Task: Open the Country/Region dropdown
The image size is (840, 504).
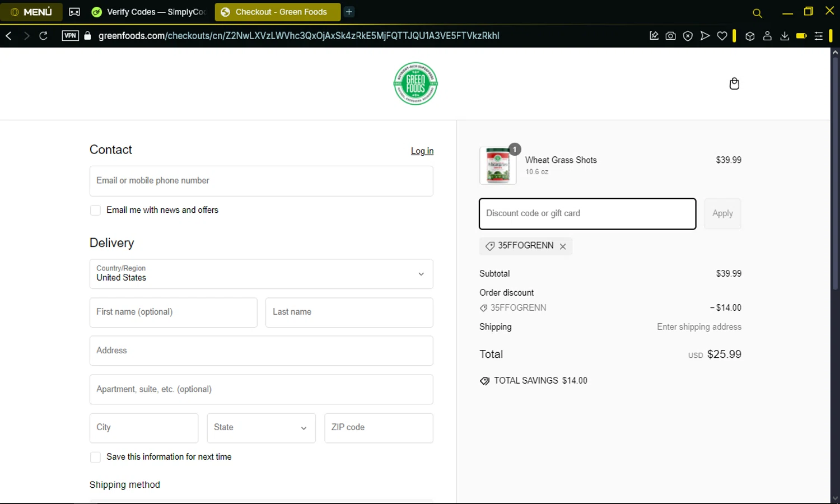Action: (261, 274)
